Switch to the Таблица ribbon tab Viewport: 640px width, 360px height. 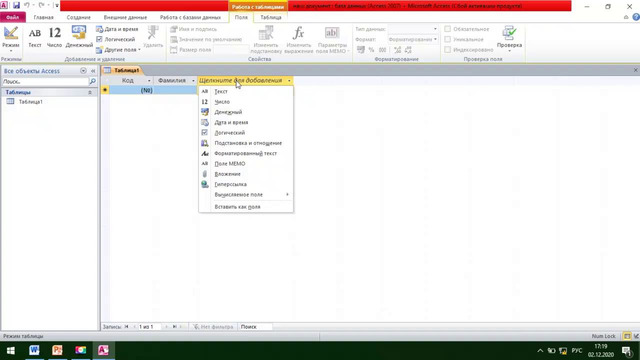271,17
